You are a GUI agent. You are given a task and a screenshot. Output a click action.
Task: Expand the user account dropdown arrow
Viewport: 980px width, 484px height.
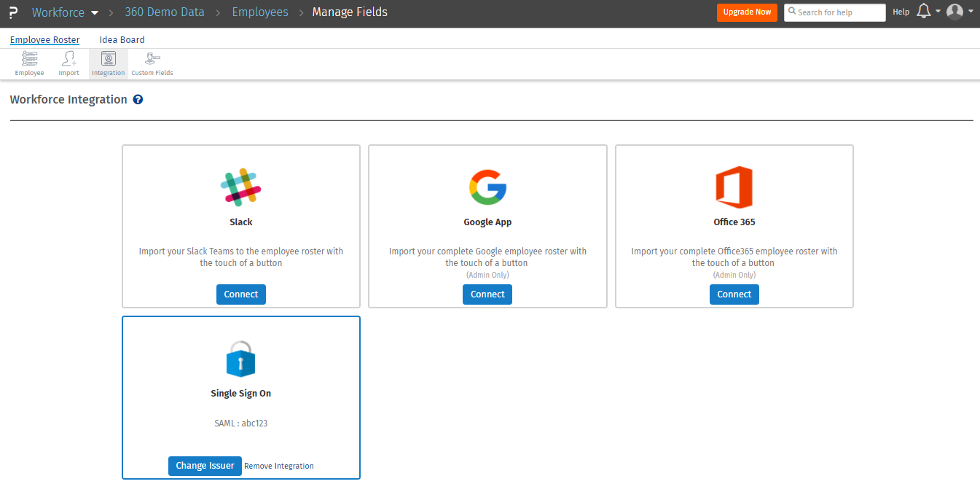[971, 12]
